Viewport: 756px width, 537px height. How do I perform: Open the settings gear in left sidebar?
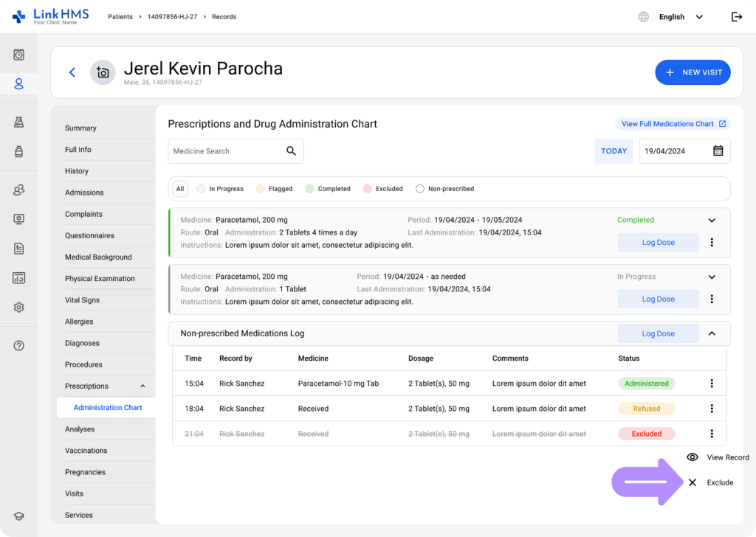click(19, 308)
